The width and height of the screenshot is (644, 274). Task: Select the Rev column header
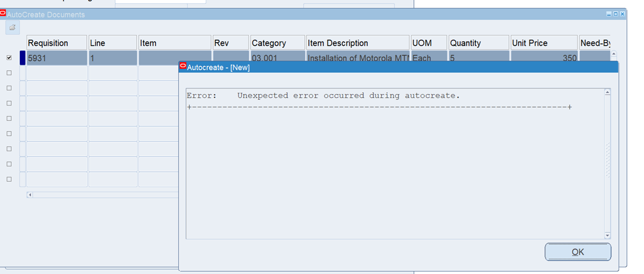[231, 43]
